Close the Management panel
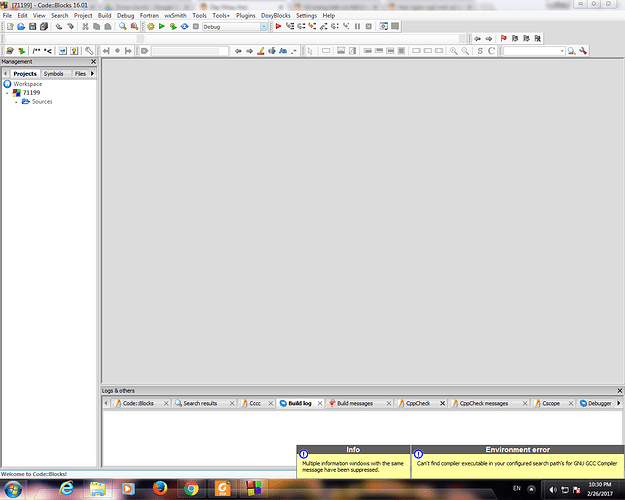This screenshot has width=625, height=500. click(x=93, y=61)
